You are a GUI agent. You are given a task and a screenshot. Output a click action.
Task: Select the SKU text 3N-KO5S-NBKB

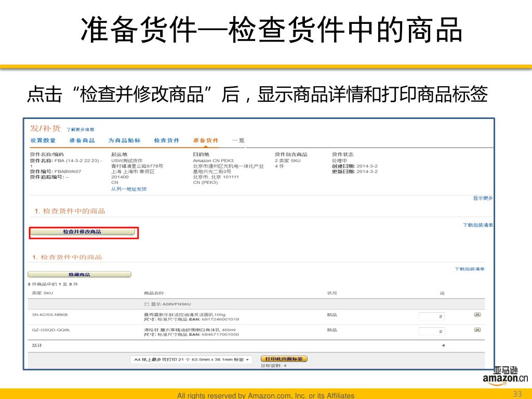point(50,314)
